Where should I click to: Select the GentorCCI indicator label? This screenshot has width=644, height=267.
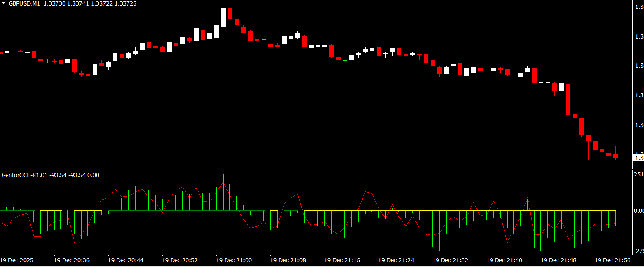coord(15,175)
